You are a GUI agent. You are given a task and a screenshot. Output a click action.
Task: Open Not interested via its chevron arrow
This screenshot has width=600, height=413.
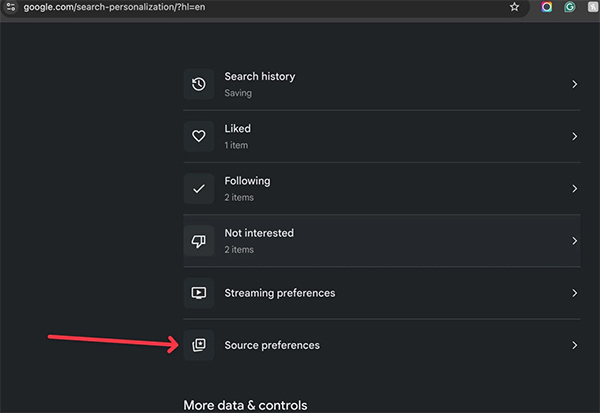(574, 241)
